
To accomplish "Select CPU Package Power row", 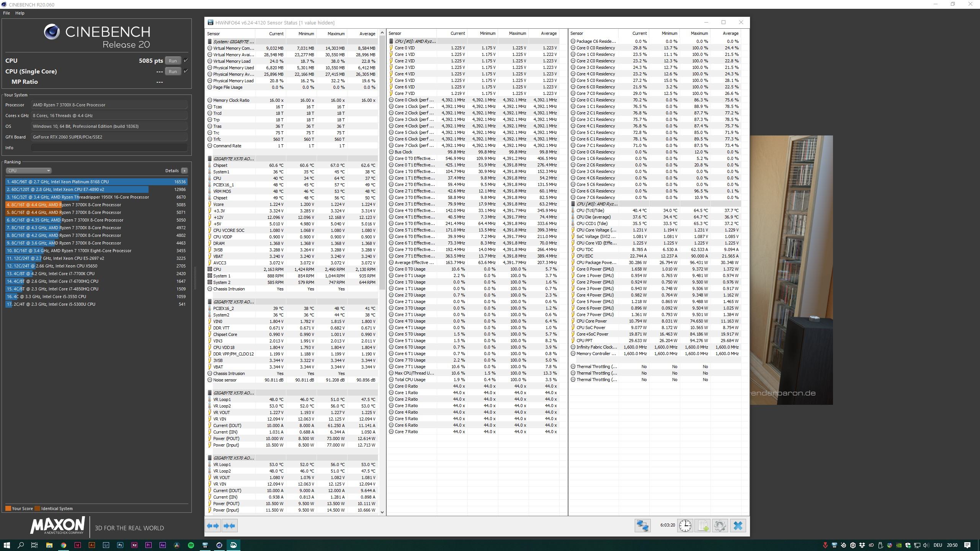I will [655, 262].
